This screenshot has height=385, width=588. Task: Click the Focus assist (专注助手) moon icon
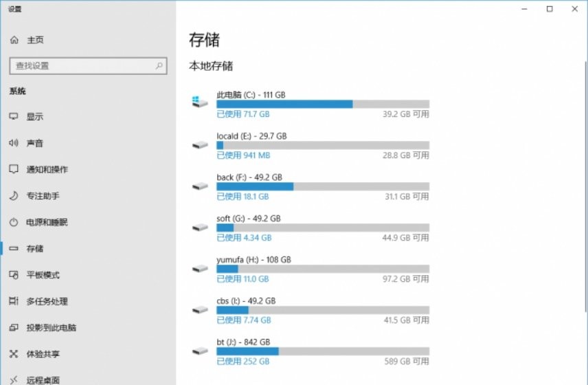click(x=14, y=195)
